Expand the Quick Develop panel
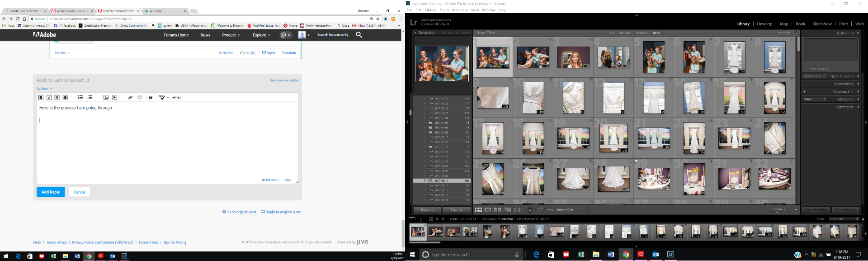This screenshot has height=261, width=868. [858, 76]
